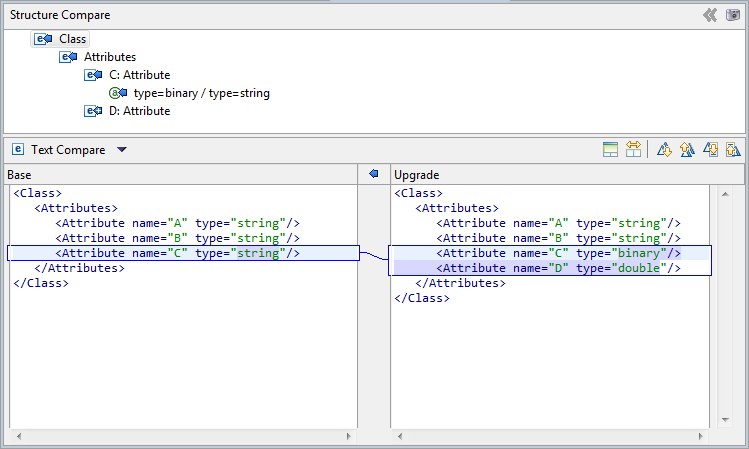The image size is (749, 449).
Task: Select the 'D: Attribute' tree item
Action: pos(139,111)
